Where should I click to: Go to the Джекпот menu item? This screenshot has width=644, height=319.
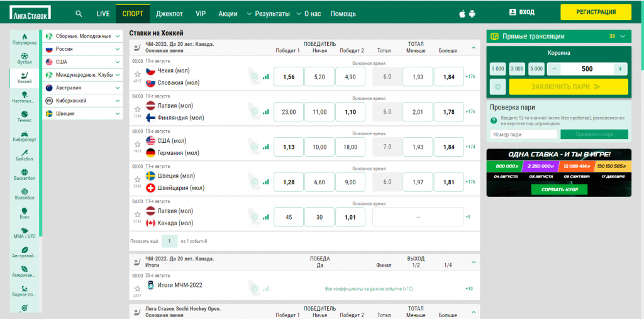tap(169, 13)
